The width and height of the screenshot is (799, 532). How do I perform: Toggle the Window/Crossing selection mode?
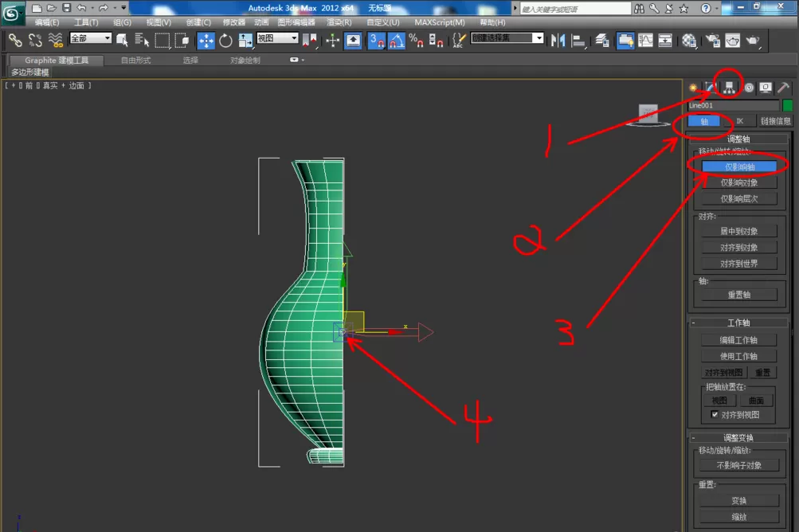[x=182, y=40]
